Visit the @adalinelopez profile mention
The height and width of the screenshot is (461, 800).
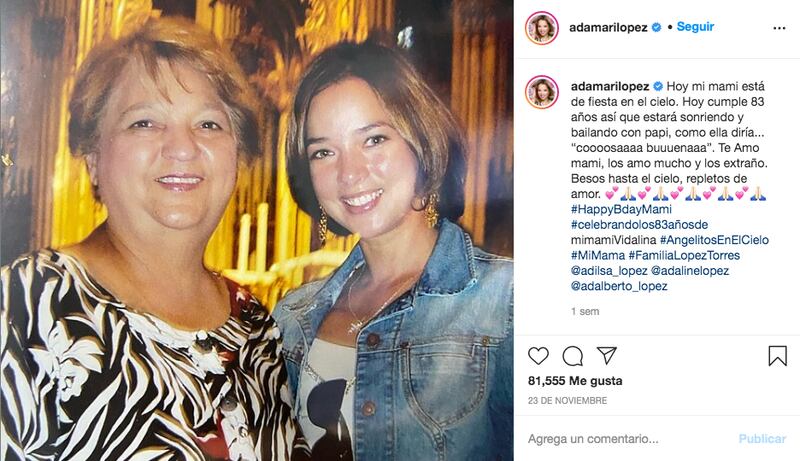click(690, 271)
